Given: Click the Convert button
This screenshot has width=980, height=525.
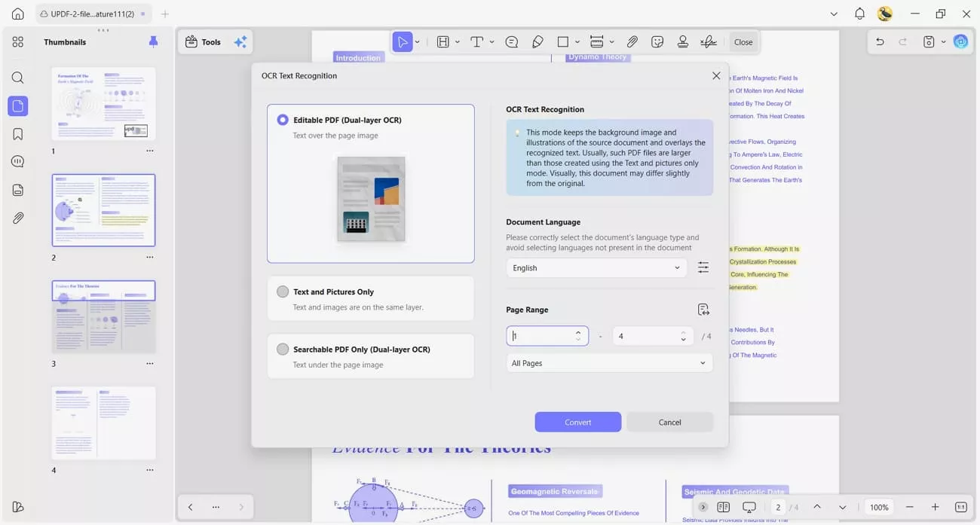Looking at the screenshot, I should 577,422.
